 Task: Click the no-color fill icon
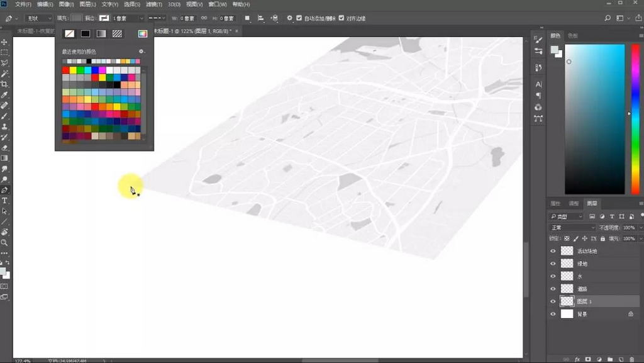click(69, 33)
